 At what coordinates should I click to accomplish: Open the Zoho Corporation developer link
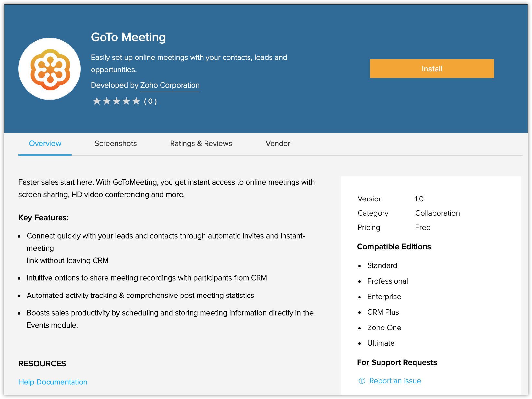pyautogui.click(x=170, y=85)
